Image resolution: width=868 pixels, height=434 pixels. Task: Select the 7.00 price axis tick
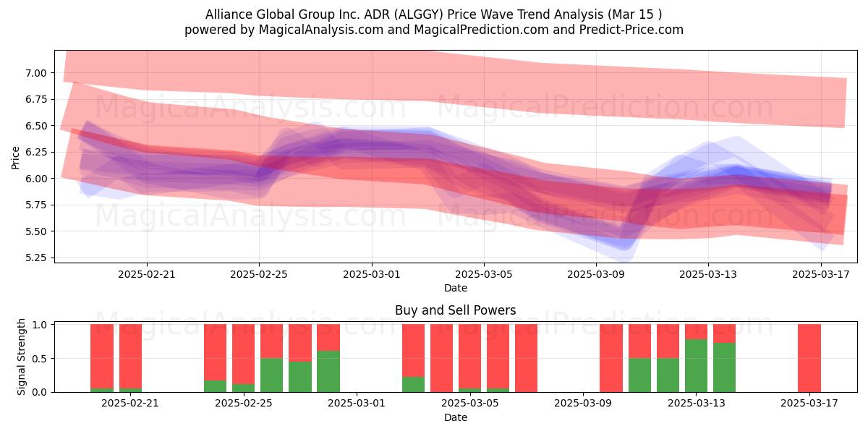pyautogui.click(x=36, y=73)
